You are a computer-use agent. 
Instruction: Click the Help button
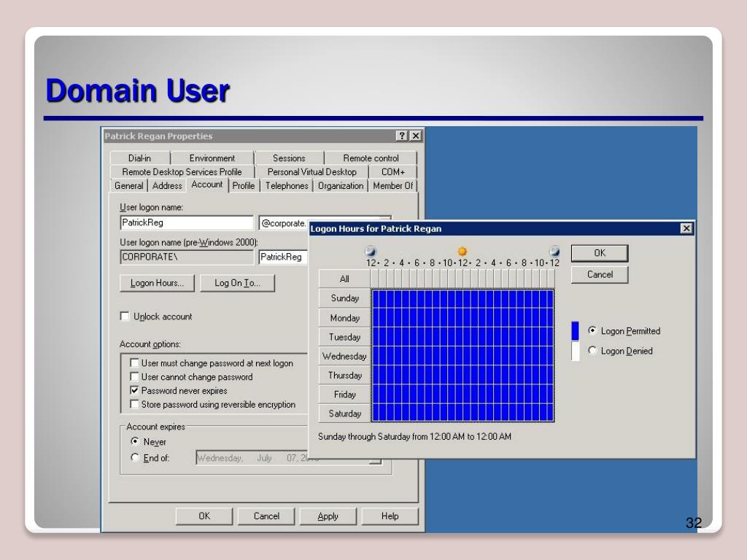tap(390, 516)
